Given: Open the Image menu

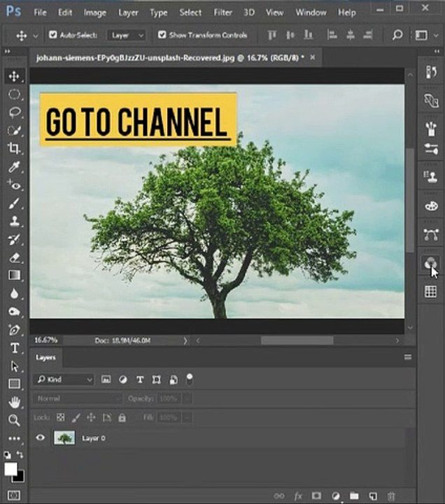Looking at the screenshot, I should pyautogui.click(x=94, y=13).
